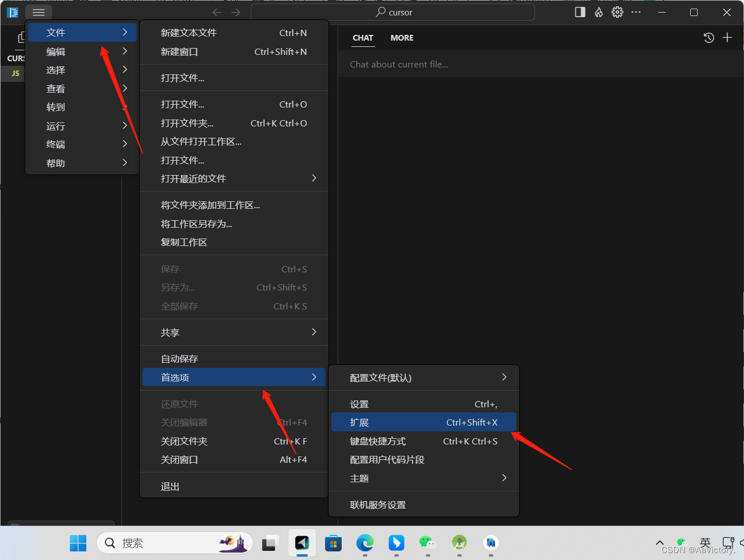Screen dimensions: 744x560
Task: Open the more actions ellipsis in title bar
Action: 636,12
